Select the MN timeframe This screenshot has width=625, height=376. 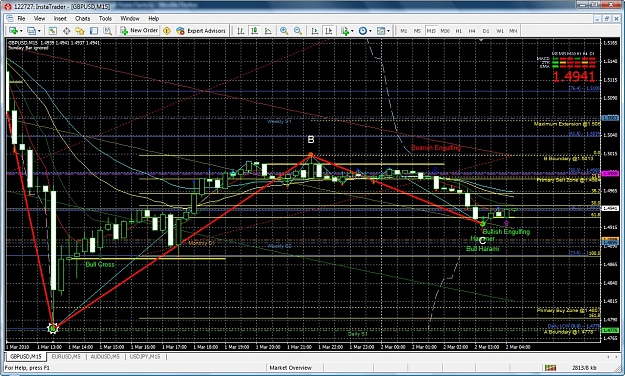pos(513,31)
